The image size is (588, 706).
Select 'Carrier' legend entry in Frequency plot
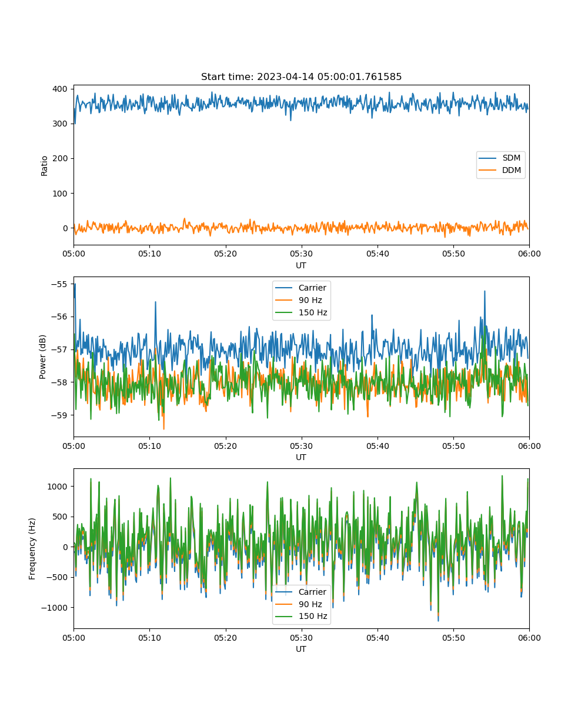tap(312, 592)
